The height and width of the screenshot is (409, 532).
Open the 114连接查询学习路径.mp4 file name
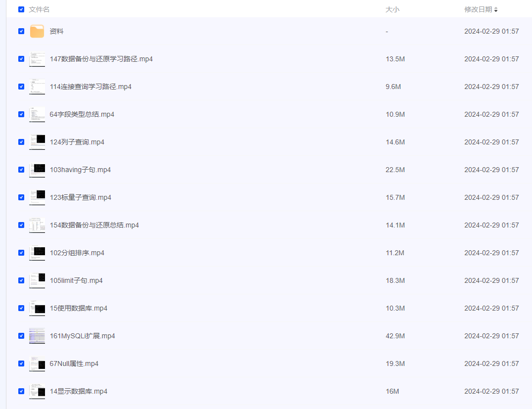point(90,87)
